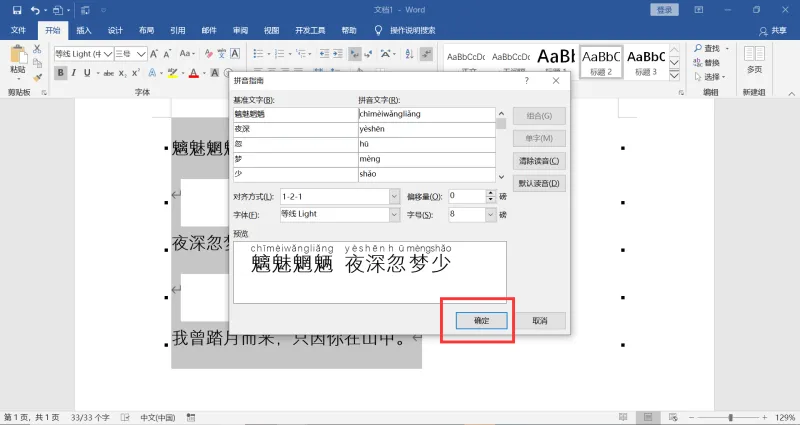800x425 pixels.
Task: Insert a numbered list
Action: tap(279, 54)
